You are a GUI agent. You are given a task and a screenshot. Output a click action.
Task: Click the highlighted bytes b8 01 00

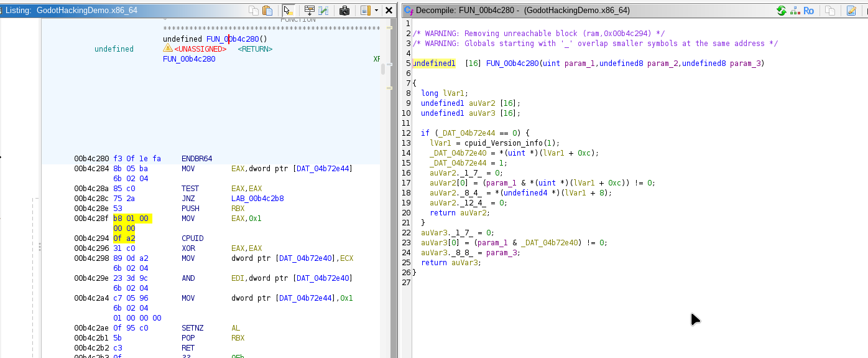[132, 219]
